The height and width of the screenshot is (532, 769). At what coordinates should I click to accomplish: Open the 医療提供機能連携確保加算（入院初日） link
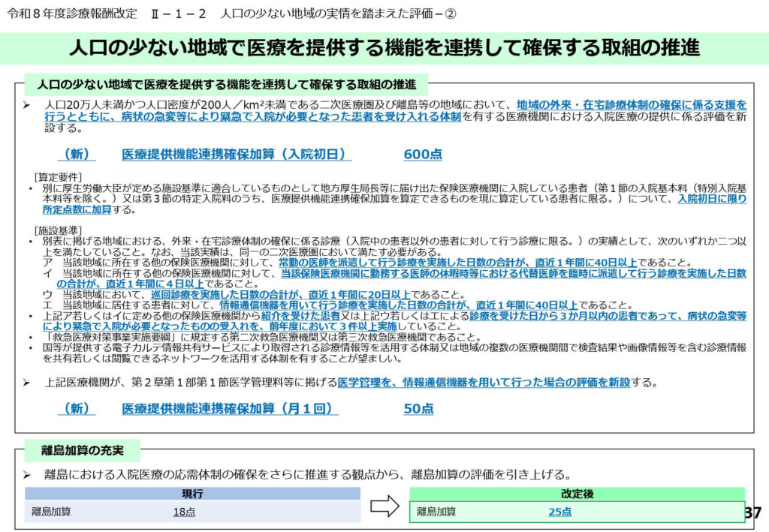pyautogui.click(x=236, y=155)
